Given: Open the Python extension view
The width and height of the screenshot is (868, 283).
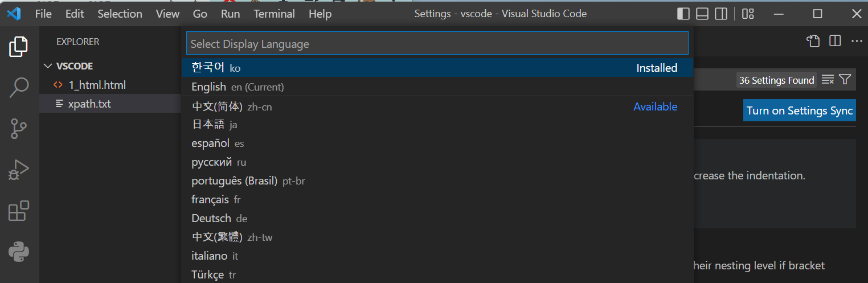Looking at the screenshot, I should point(19,251).
